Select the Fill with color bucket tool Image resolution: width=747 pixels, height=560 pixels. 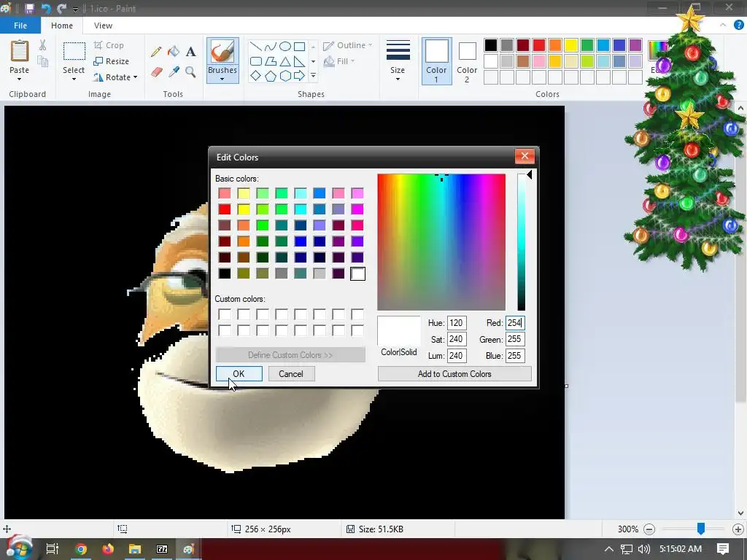click(174, 52)
